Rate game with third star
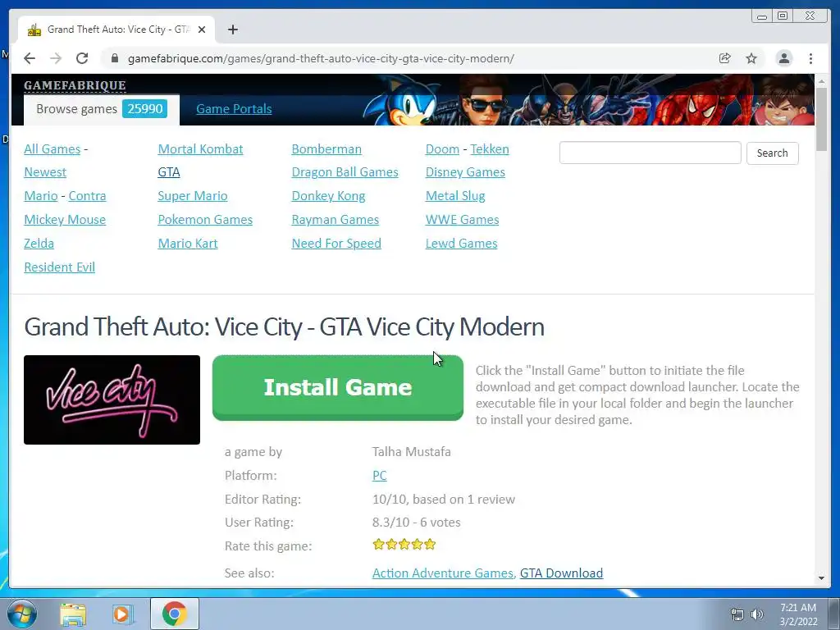 [404, 545]
